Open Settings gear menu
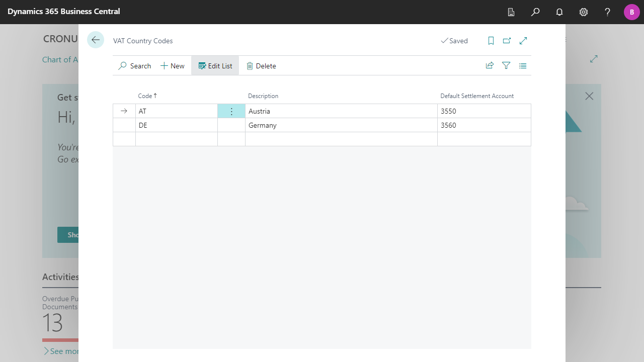The width and height of the screenshot is (644, 362). [x=584, y=12]
